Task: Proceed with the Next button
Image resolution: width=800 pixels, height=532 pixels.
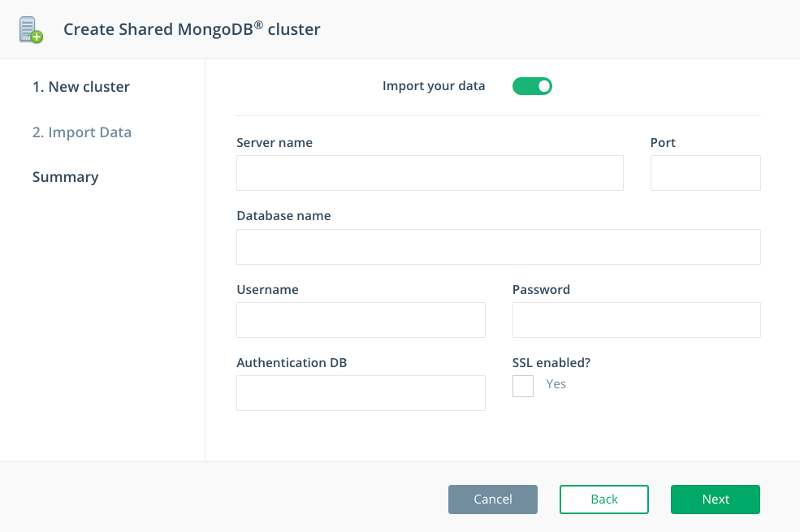Action: (x=716, y=500)
